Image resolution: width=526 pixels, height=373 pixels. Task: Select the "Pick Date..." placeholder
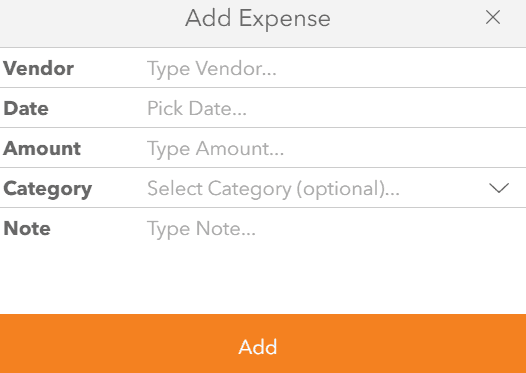[197, 108]
